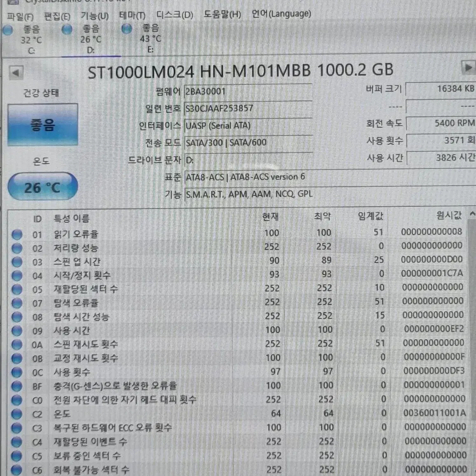Click the blue health orb above C: drive

pos(7,30)
